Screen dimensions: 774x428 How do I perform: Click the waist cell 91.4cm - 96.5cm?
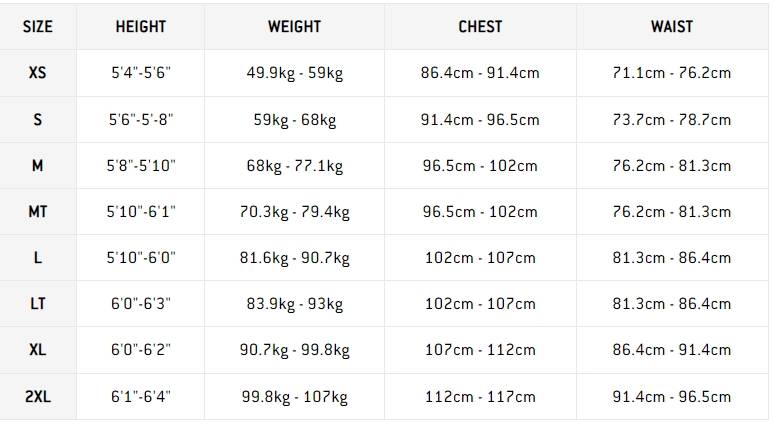click(x=671, y=397)
